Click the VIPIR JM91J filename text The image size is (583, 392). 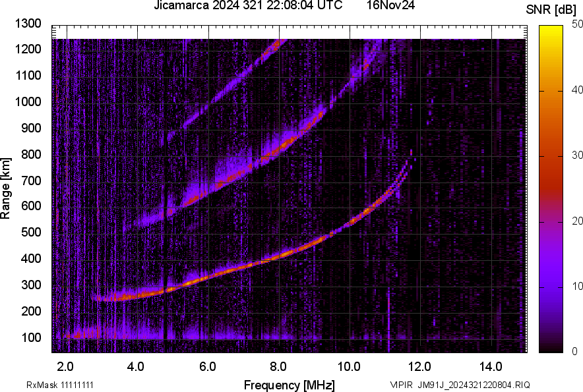point(460,385)
